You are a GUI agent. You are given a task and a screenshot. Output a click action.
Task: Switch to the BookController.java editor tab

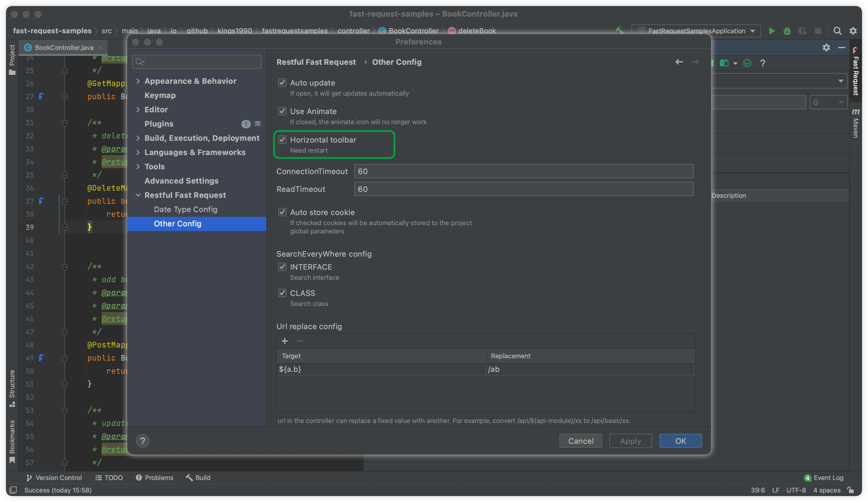(64, 48)
